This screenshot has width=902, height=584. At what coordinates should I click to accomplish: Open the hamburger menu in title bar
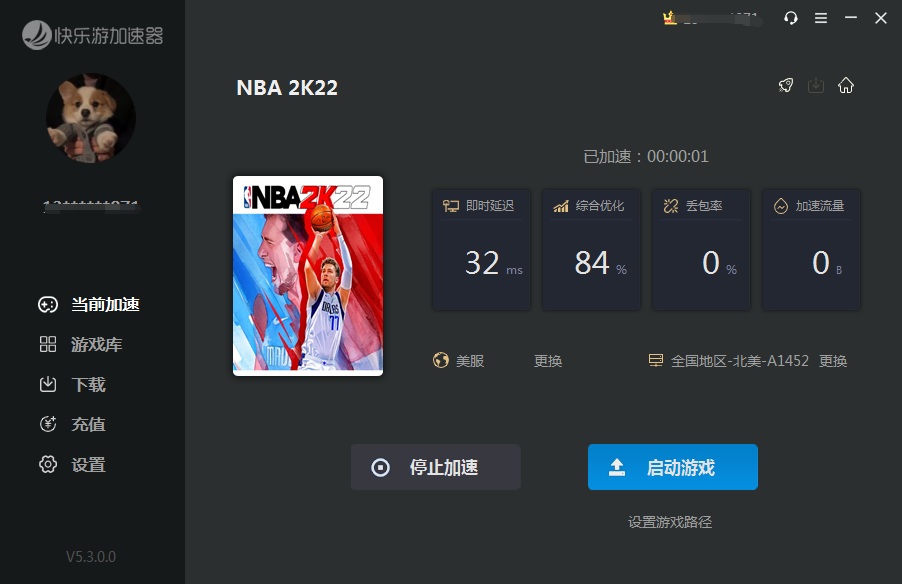pyautogui.click(x=821, y=18)
